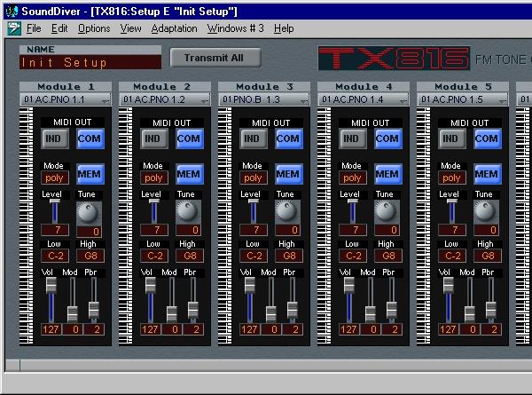The height and width of the screenshot is (395, 532).
Task: Adjust the Module 1 Level slider
Action: [x=55, y=211]
